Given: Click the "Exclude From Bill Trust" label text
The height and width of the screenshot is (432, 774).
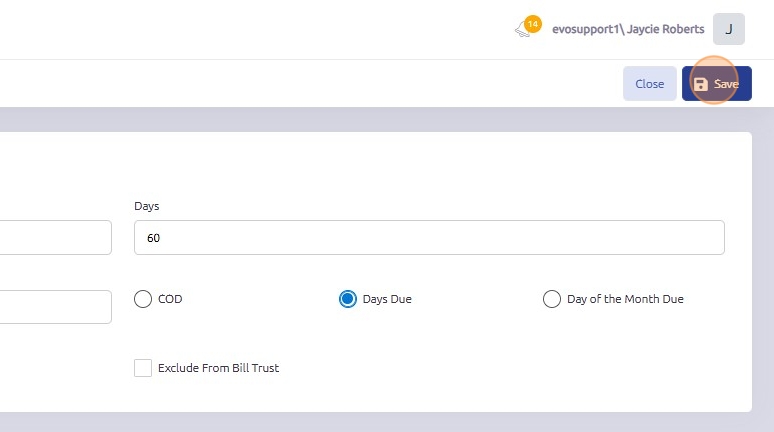Looking at the screenshot, I should pos(218,368).
